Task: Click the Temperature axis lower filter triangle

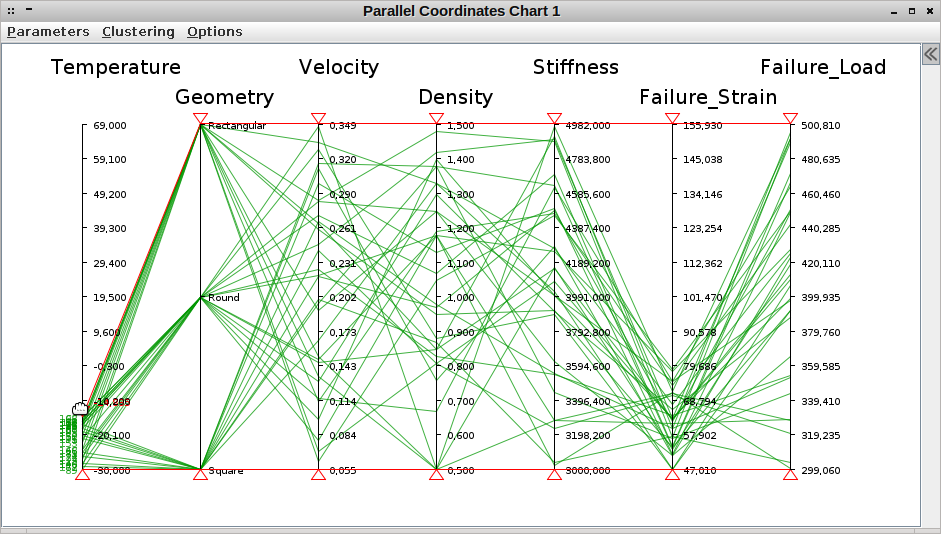Action: [83, 475]
